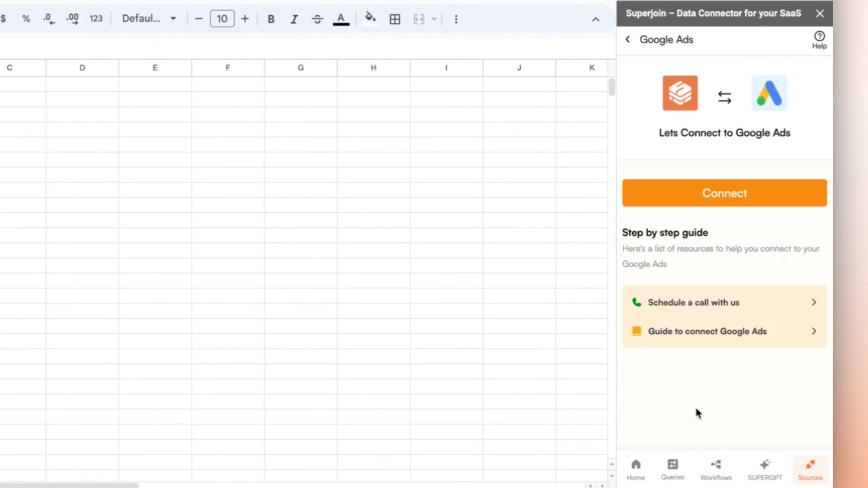Image resolution: width=868 pixels, height=488 pixels.
Task: Go back from the Google Ads screen
Action: 627,39
